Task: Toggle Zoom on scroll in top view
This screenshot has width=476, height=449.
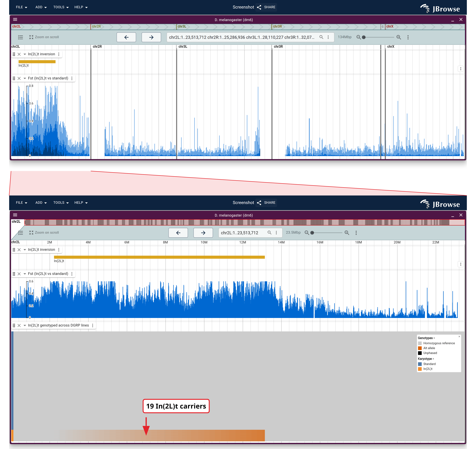Action: click(x=44, y=37)
